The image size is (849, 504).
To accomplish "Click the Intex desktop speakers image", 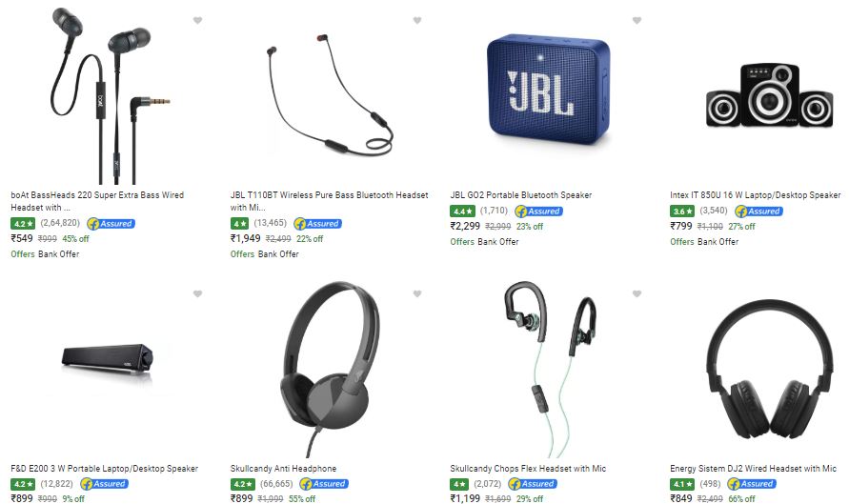I will (769, 95).
